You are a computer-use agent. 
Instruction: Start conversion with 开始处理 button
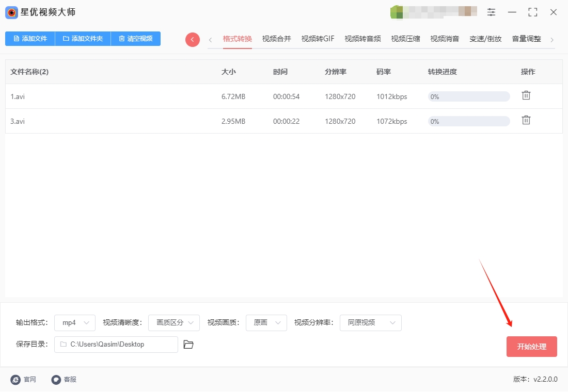(531, 347)
